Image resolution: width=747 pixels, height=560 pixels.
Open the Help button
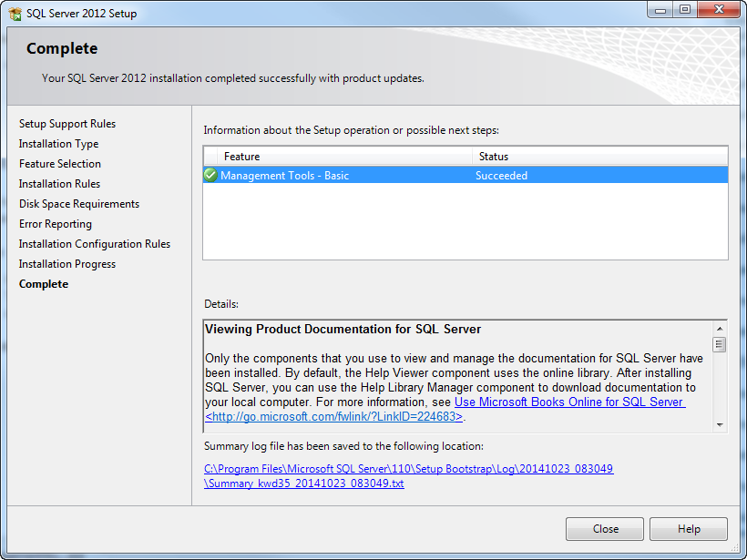[689, 528]
